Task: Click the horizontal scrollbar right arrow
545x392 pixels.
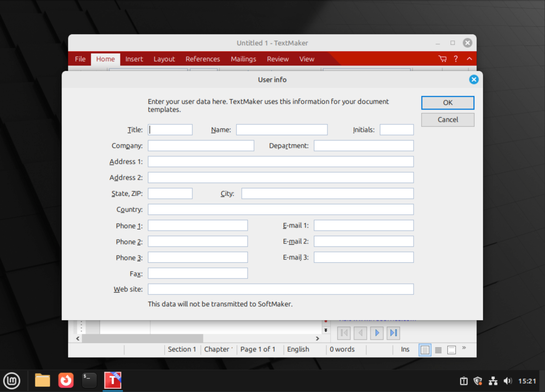Action: [318, 338]
